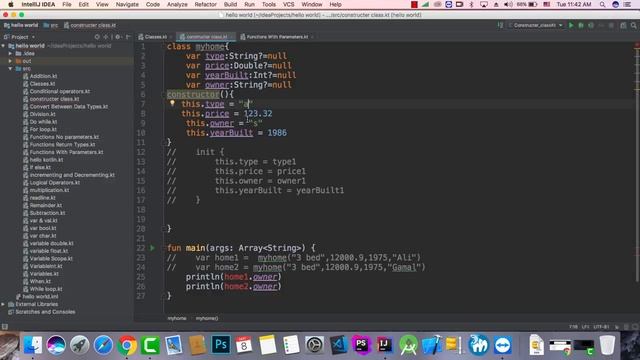Click locate-file target icon in Project panel
Viewport: 640px width, 360px height.
(97, 37)
